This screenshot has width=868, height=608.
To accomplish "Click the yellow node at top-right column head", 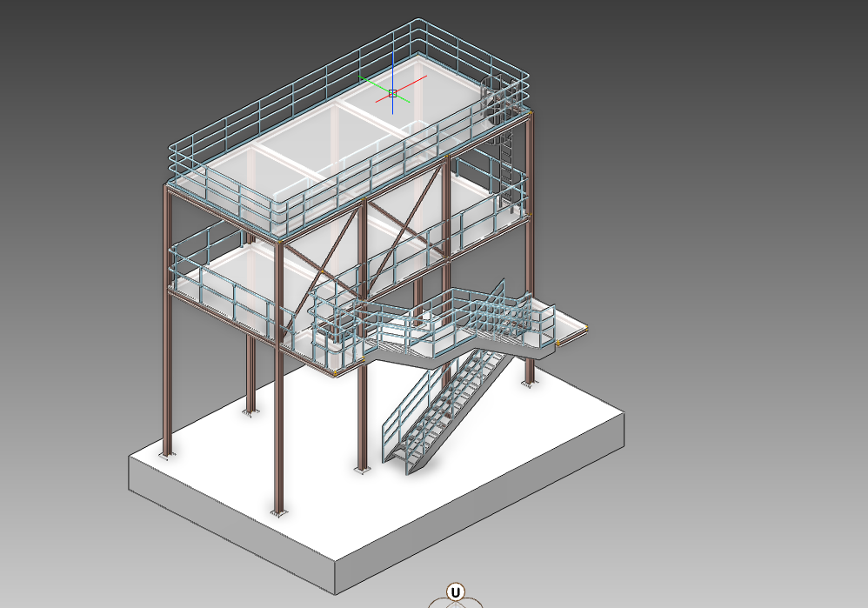I will [x=531, y=111].
